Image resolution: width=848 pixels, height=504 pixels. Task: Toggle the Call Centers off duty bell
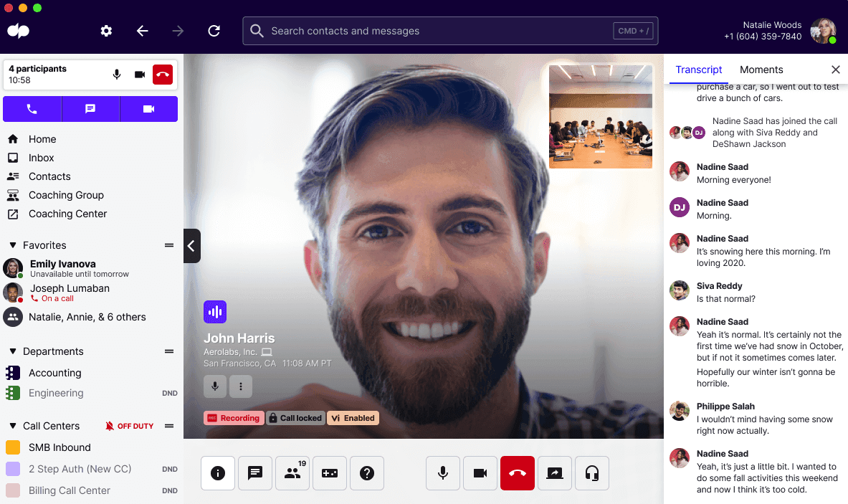110,426
